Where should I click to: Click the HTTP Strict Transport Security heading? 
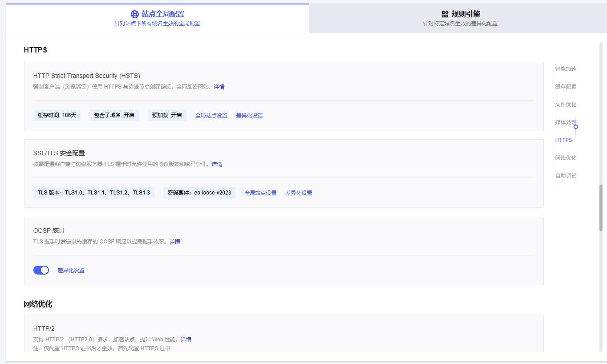click(86, 76)
